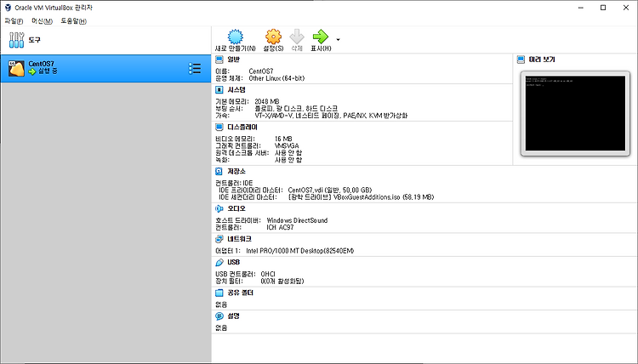
Task: Click the Display (디스플레이) section icon
Action: click(219, 128)
